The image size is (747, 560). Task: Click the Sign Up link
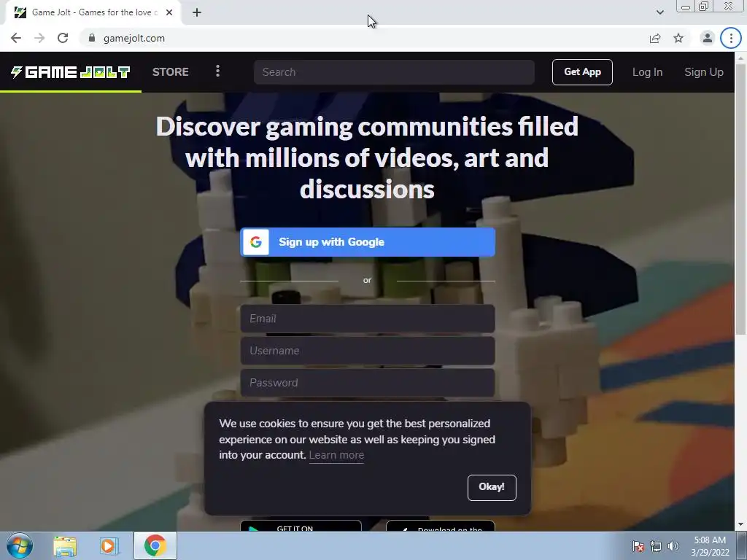[x=704, y=72]
